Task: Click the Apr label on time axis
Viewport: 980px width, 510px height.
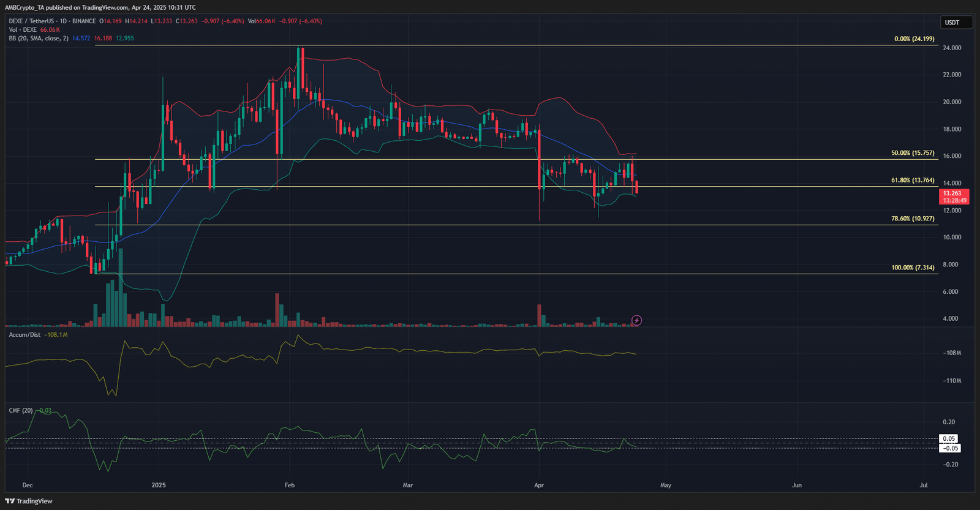Action: click(539, 485)
